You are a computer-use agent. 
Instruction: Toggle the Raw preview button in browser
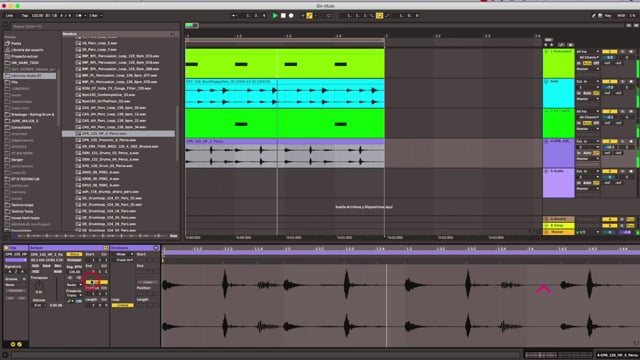tap(173, 236)
